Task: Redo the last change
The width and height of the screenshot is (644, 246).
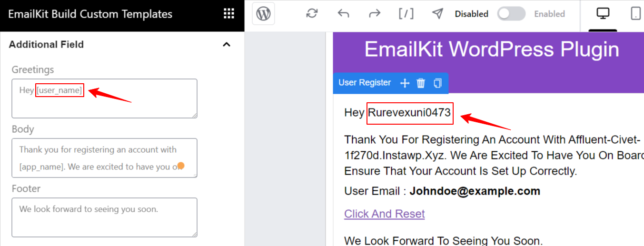Action: coord(375,14)
